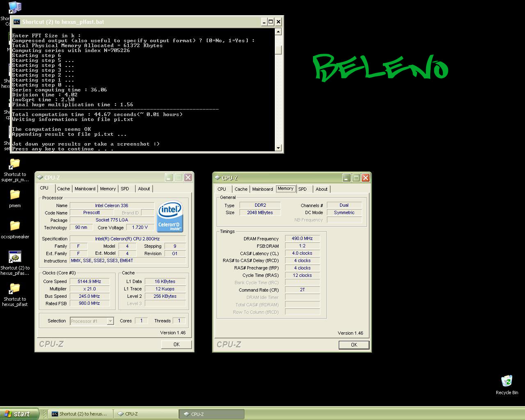Click the FSB:DRAM 1:2 field

click(302, 246)
